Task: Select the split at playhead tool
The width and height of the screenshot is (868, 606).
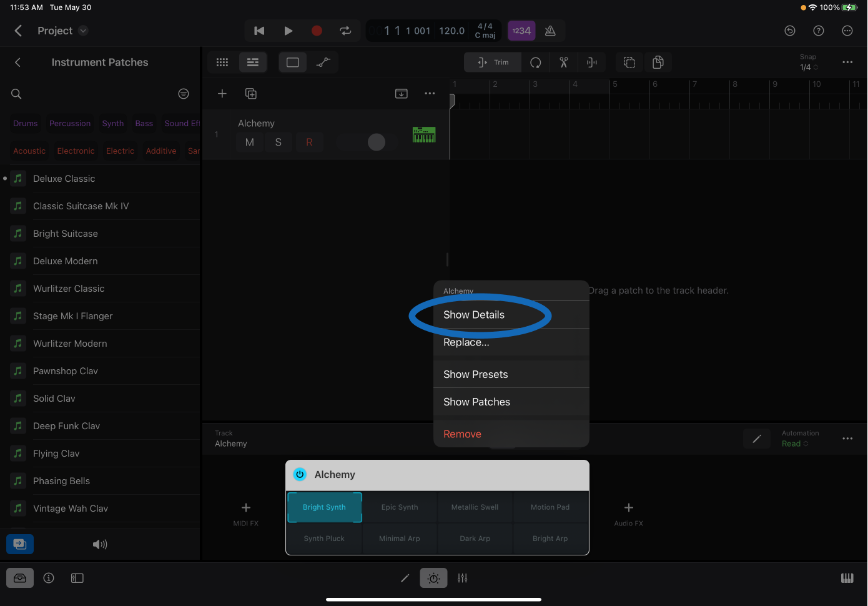Action: pos(592,62)
